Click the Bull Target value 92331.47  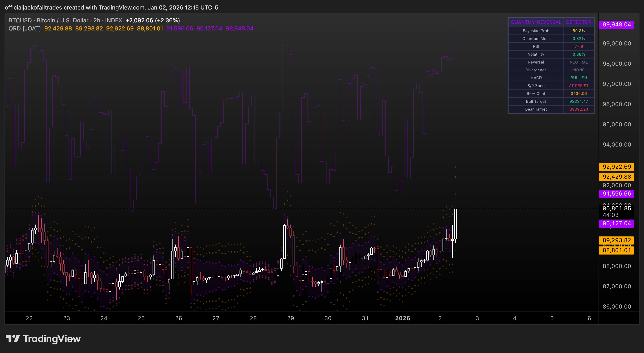pos(578,101)
